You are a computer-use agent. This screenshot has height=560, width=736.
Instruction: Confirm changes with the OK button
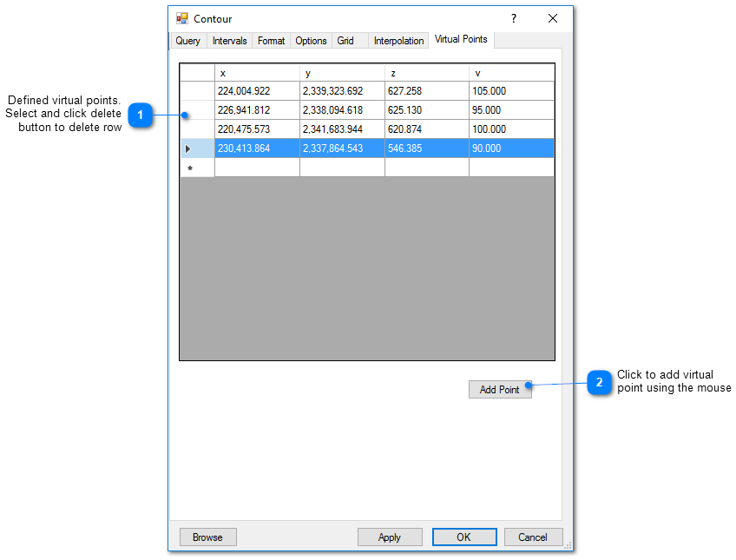[464, 537]
